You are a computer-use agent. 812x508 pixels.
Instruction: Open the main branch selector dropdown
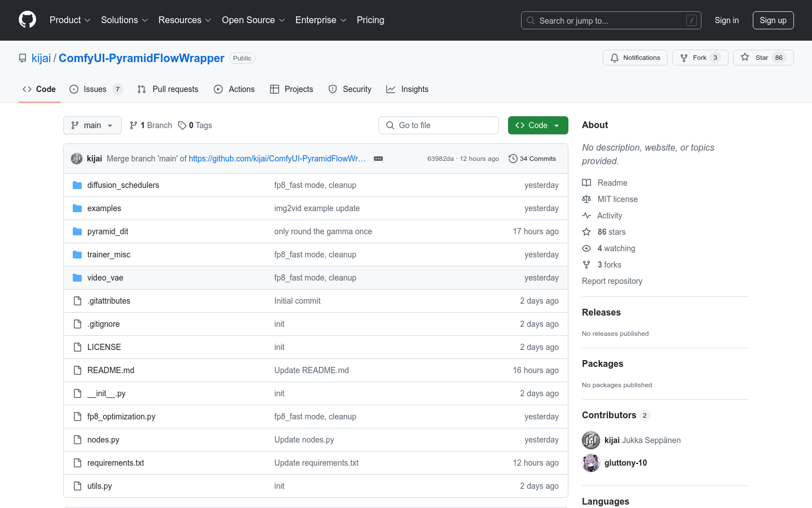pos(92,125)
